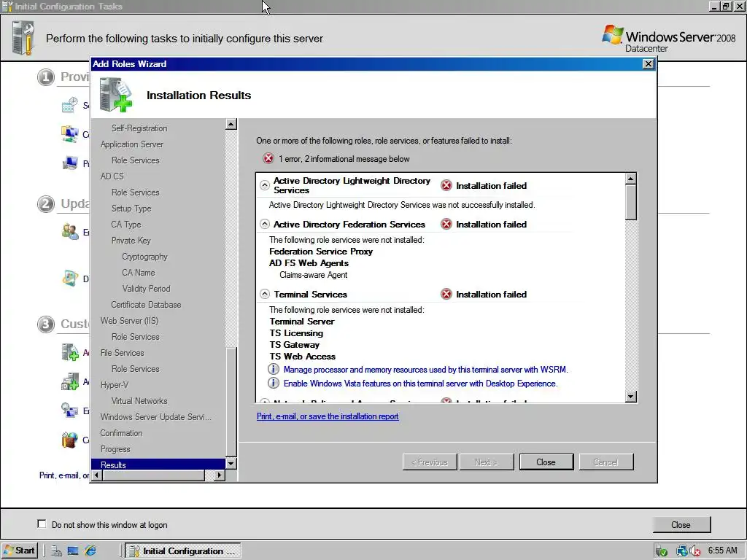Click 'Claims-aware Agent' entry
Screen dimensions: 747x560
(x=313, y=274)
